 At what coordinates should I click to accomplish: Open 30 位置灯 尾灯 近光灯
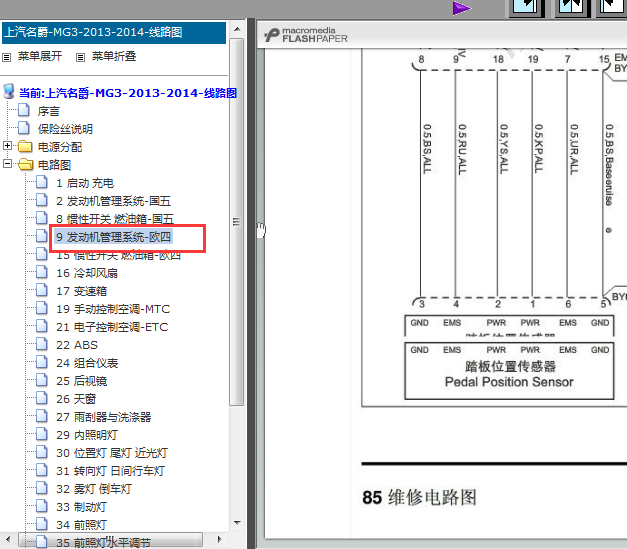pos(112,453)
